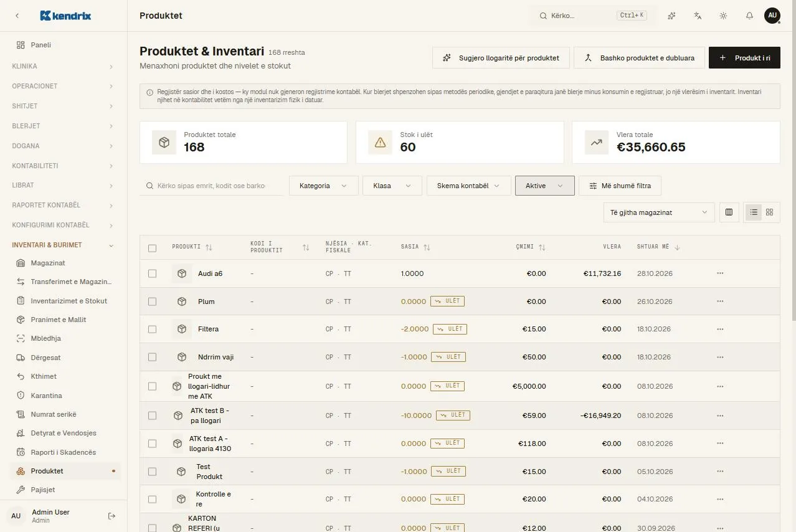Open the global Kërko search box

(x=594, y=16)
